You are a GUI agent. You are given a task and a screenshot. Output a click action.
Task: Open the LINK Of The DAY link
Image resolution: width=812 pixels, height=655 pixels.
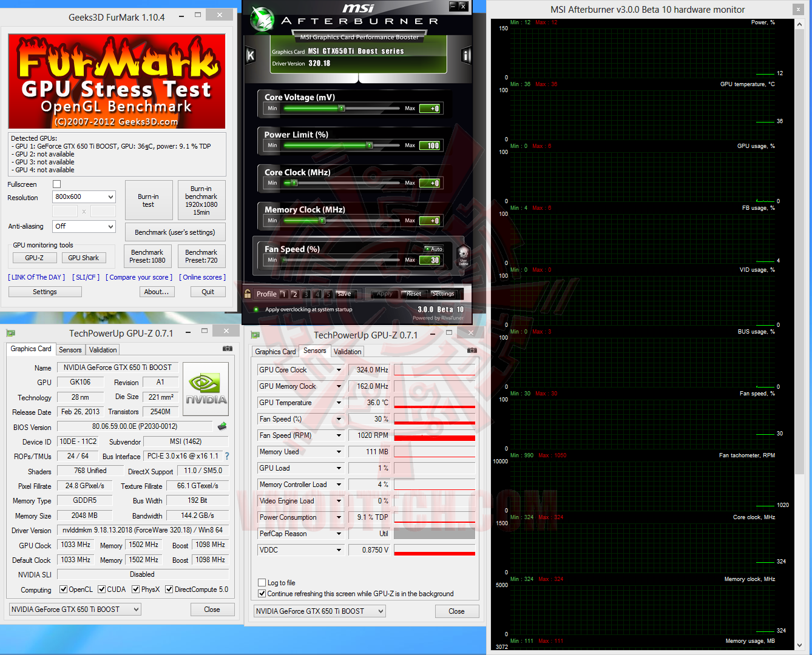36,277
